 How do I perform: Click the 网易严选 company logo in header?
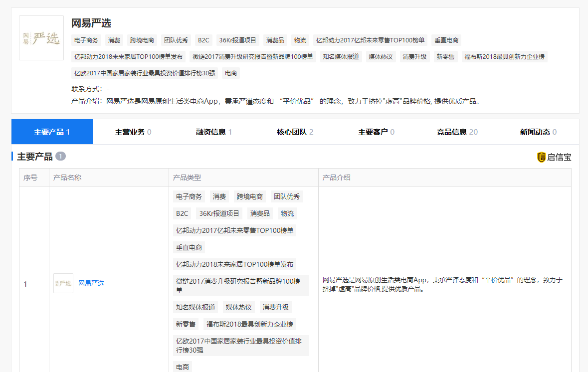point(41,38)
